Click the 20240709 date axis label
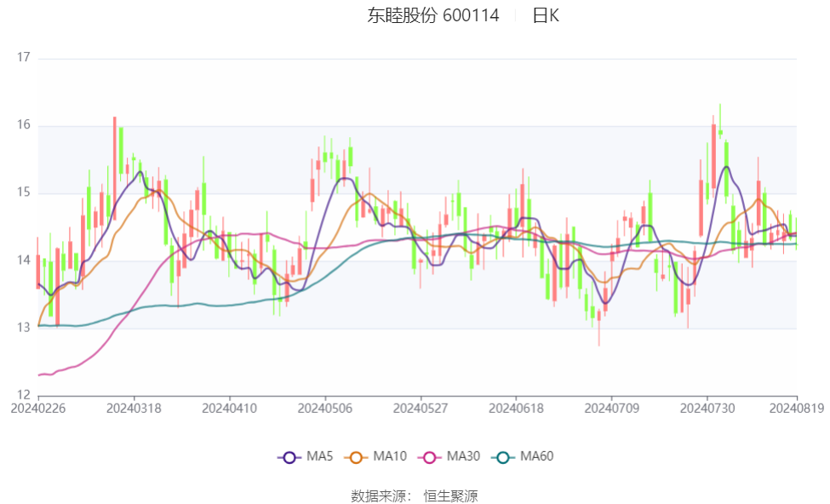 [x=612, y=409]
